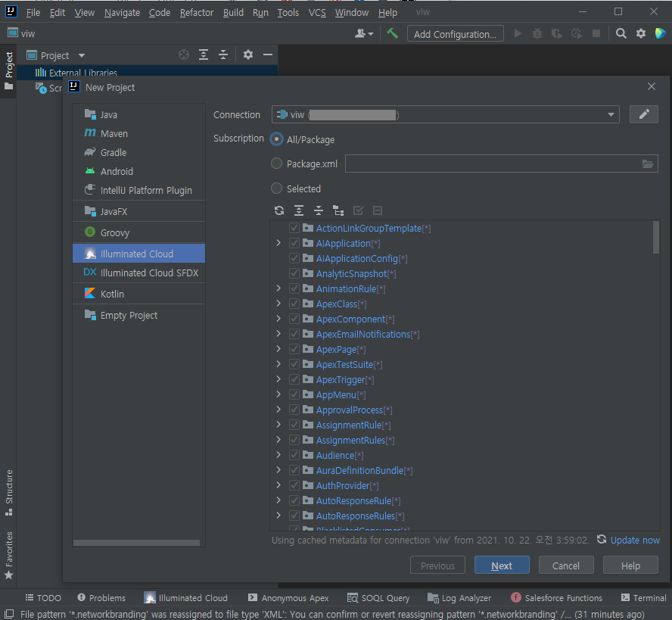This screenshot has width=672, height=620.
Task: Click the locate target icon in Project panel
Action: (184, 55)
